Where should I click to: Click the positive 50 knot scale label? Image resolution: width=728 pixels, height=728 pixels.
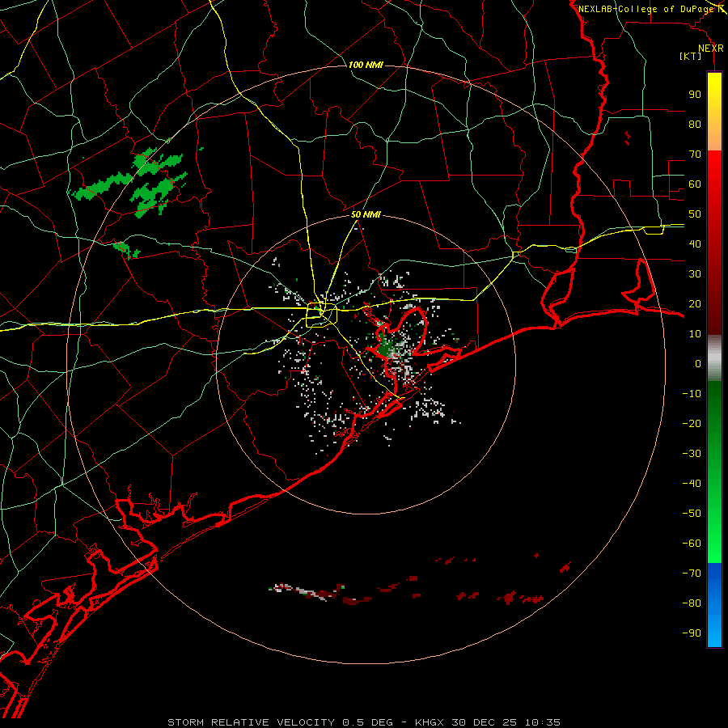(695, 214)
